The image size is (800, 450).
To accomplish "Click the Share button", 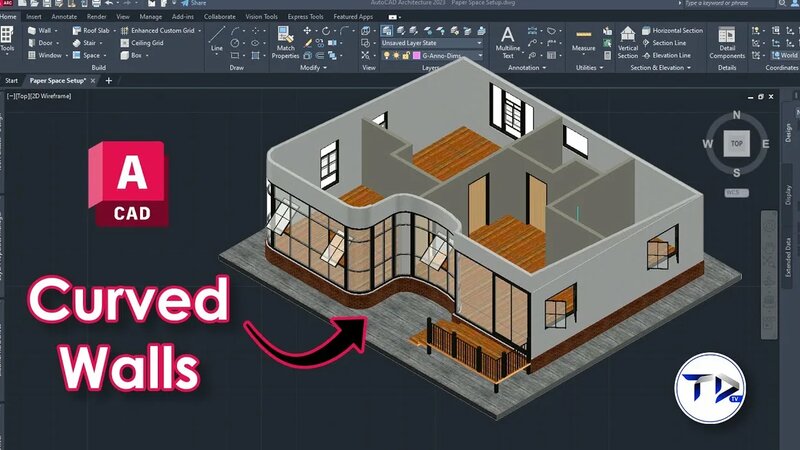I will tap(194, 4).
